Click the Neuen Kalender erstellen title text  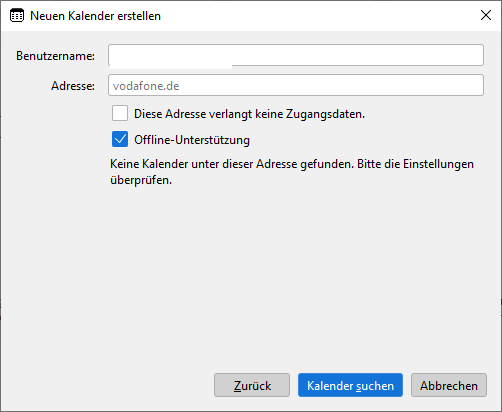click(95, 16)
